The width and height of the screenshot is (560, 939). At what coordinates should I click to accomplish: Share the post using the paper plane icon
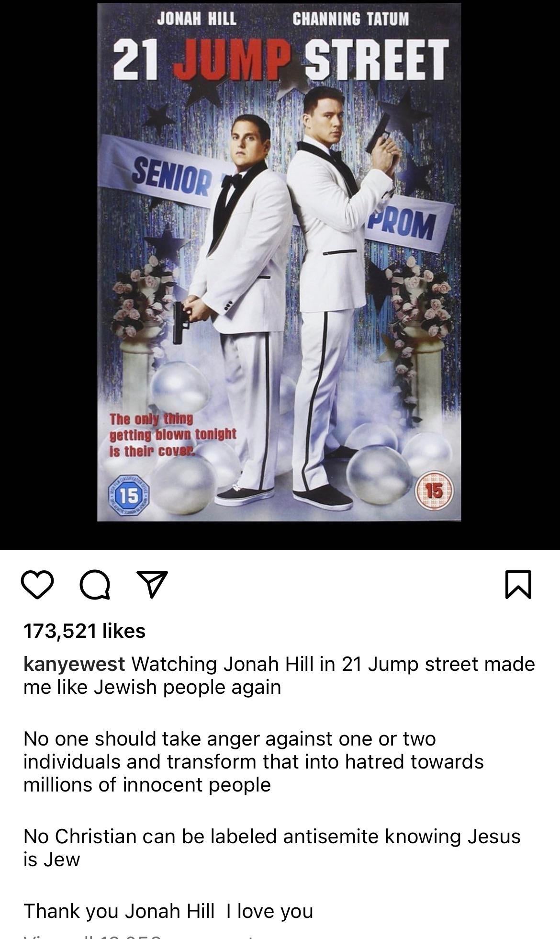(152, 584)
